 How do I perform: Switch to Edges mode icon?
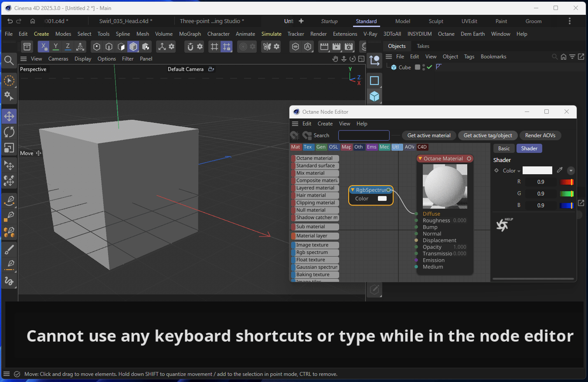109,47
